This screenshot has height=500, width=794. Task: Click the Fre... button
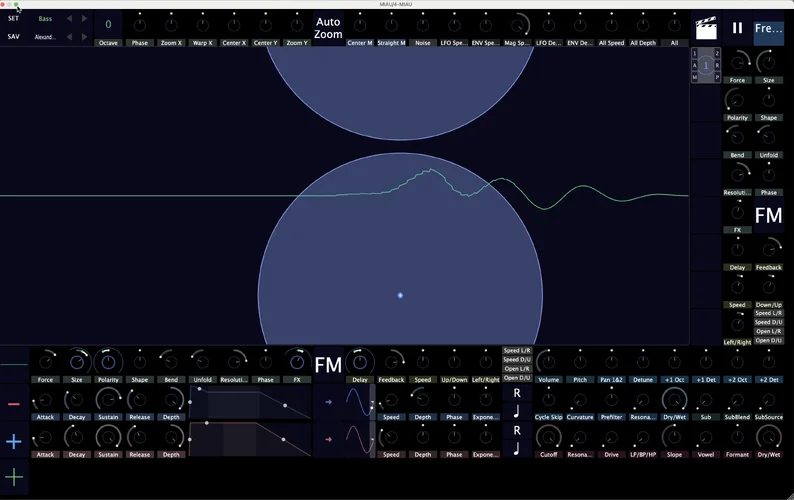[768, 28]
